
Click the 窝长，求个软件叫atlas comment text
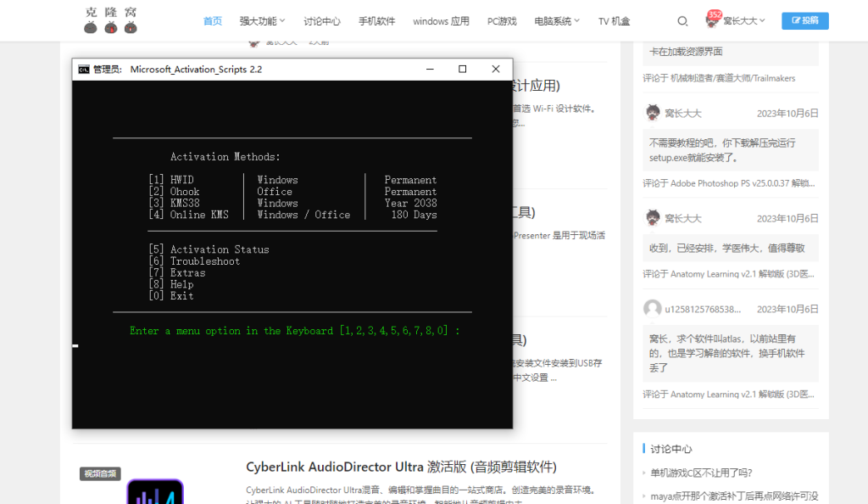pos(726,353)
